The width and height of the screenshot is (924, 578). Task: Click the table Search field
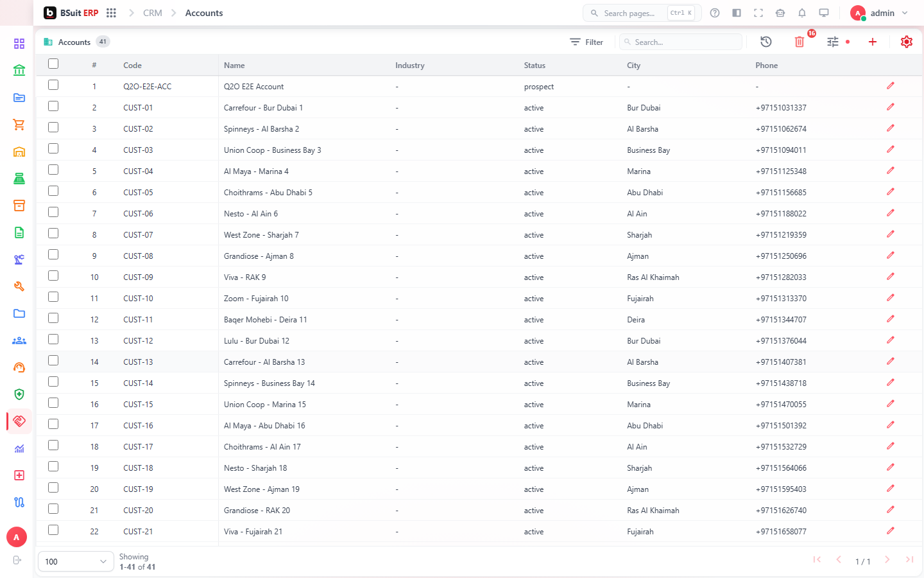point(681,42)
